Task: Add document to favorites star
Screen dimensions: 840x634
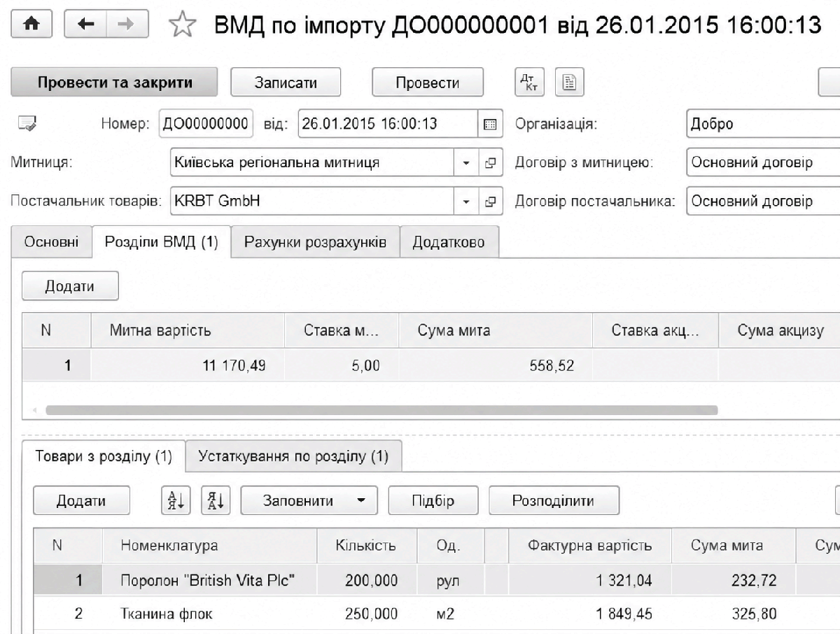Action: click(183, 26)
